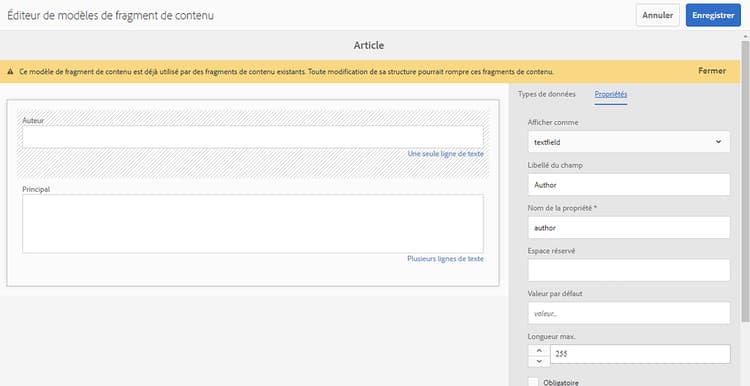Click the Auteur field label text

point(33,121)
